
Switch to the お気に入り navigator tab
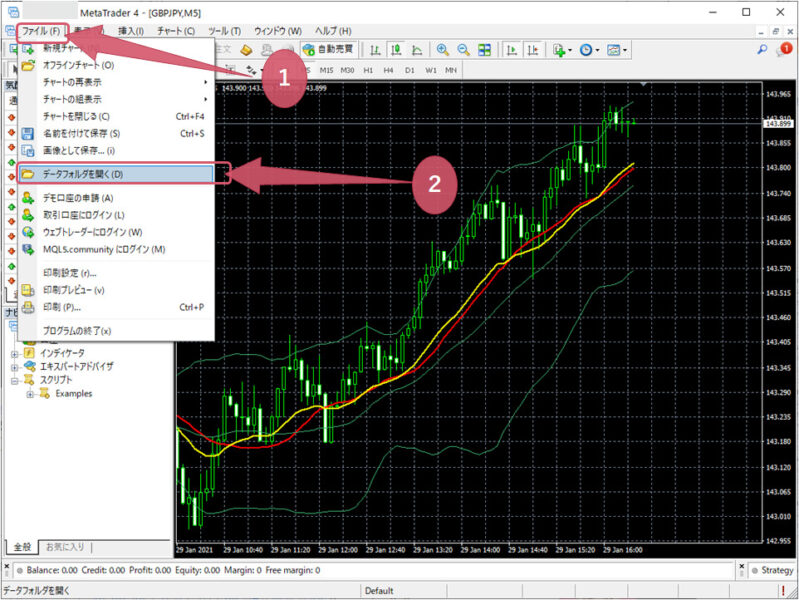coord(65,547)
